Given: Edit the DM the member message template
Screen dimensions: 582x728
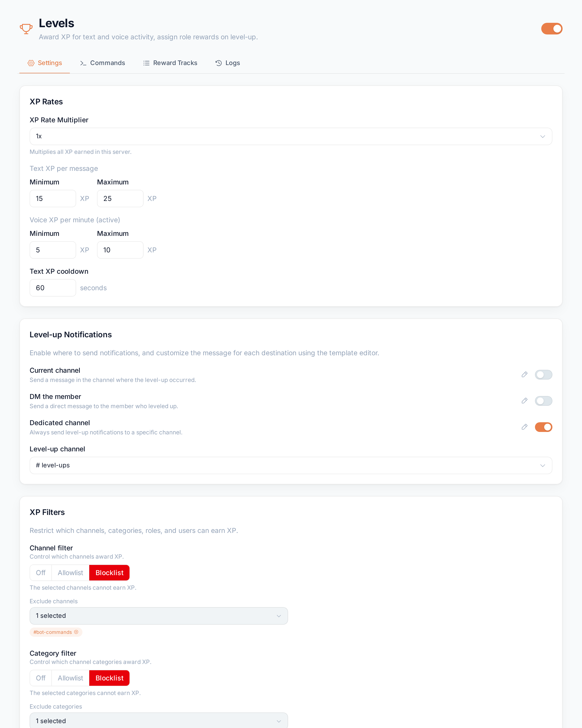Looking at the screenshot, I should pyautogui.click(x=524, y=401).
